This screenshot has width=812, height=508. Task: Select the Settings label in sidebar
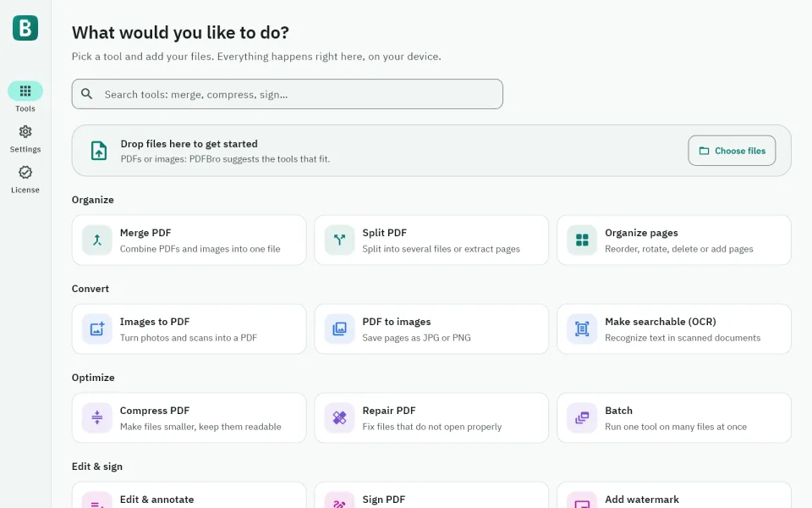pos(25,149)
